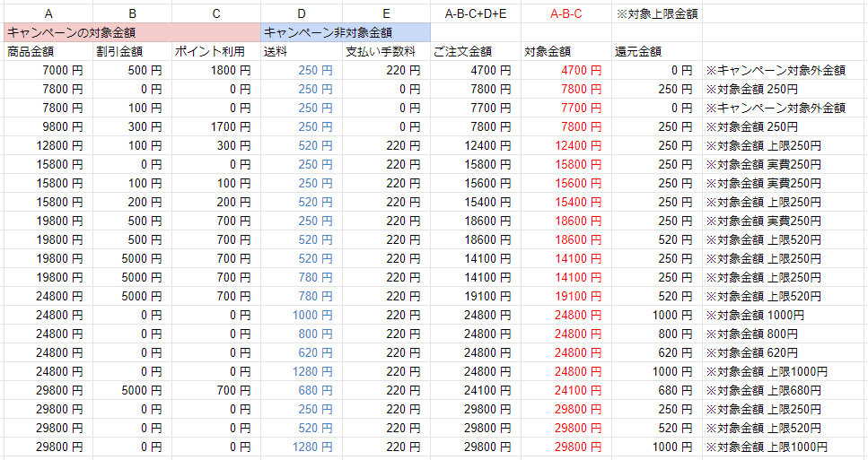This screenshot has height=460, width=868.
Task: Click the red 15400 円 cell
Action: [566, 202]
